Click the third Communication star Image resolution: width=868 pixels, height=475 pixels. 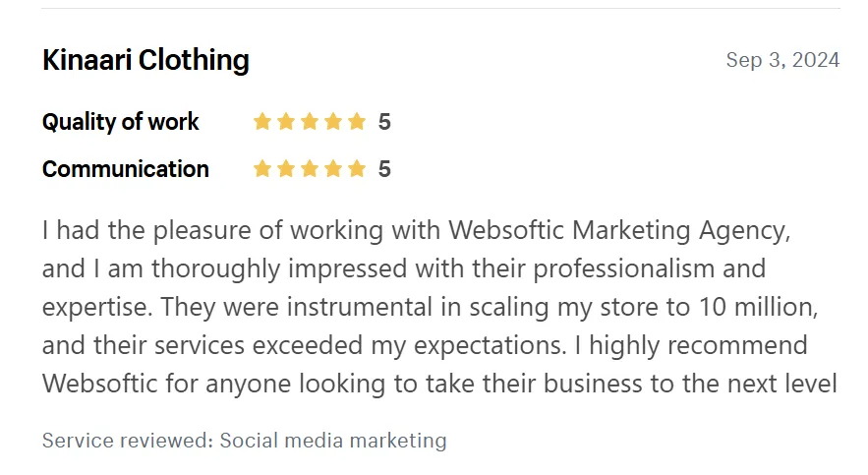pos(310,169)
